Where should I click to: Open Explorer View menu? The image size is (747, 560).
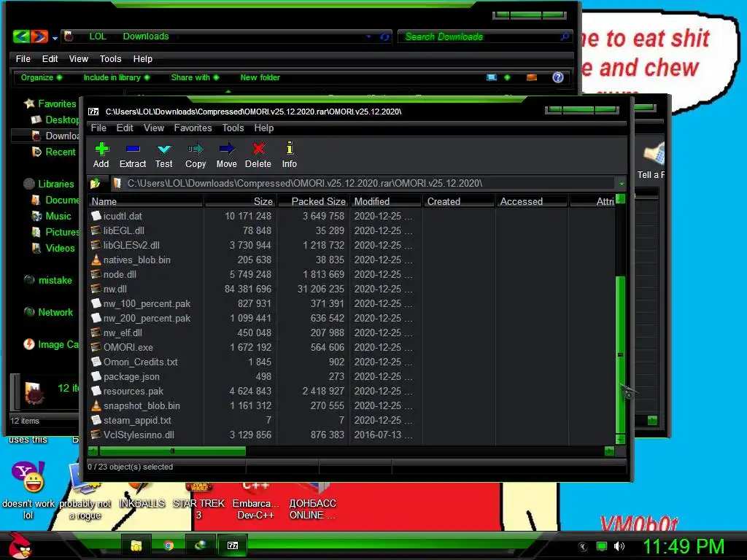[x=79, y=59]
